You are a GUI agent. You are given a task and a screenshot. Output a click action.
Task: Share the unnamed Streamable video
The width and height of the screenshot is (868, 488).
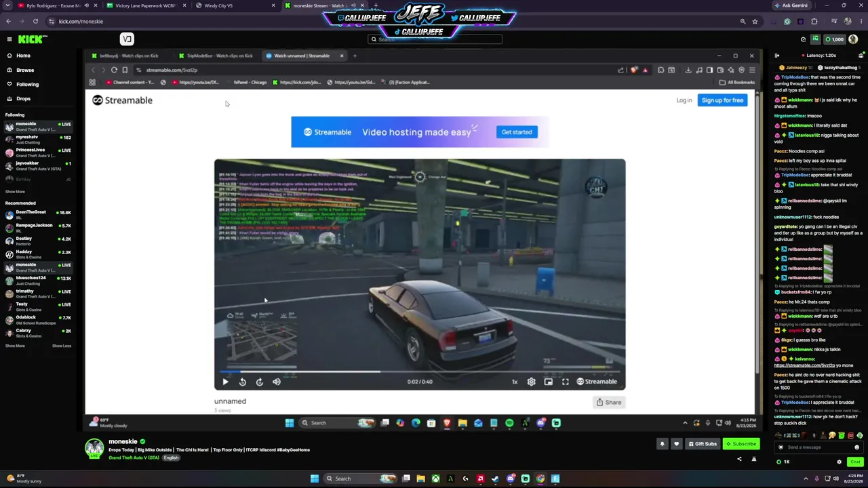pos(609,402)
